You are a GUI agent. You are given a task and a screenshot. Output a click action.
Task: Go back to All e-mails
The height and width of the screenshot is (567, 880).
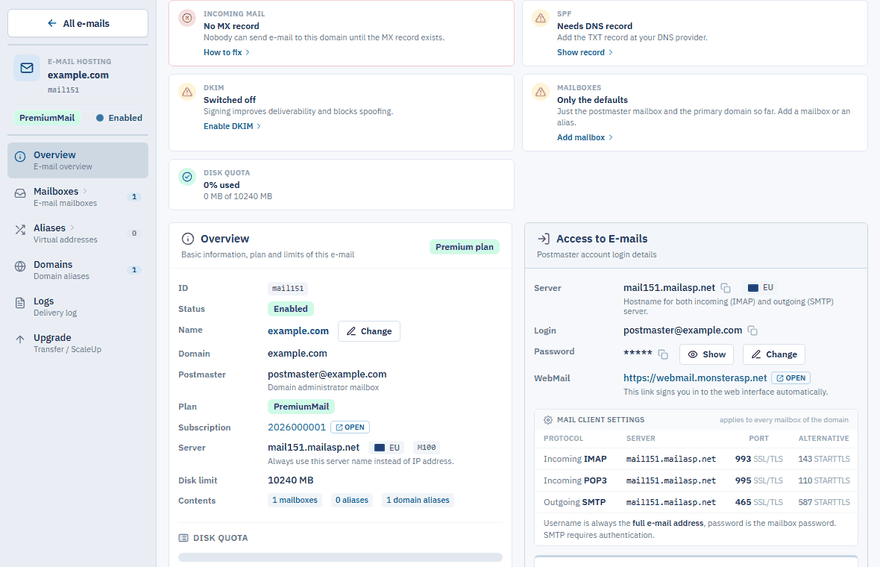tap(77, 24)
